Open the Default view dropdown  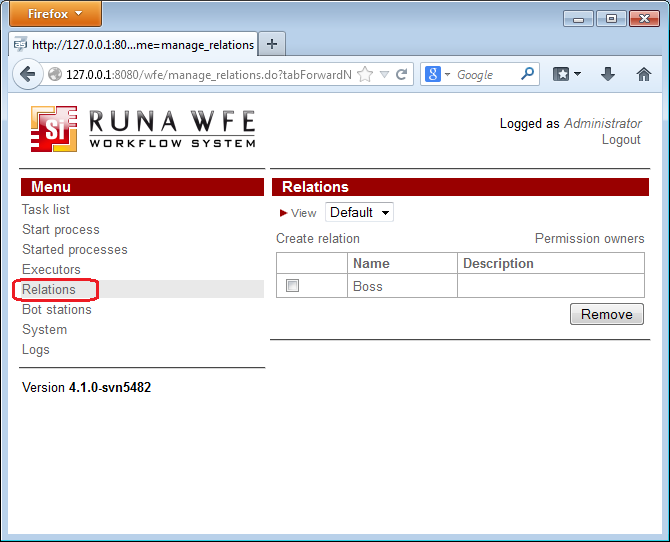click(359, 212)
